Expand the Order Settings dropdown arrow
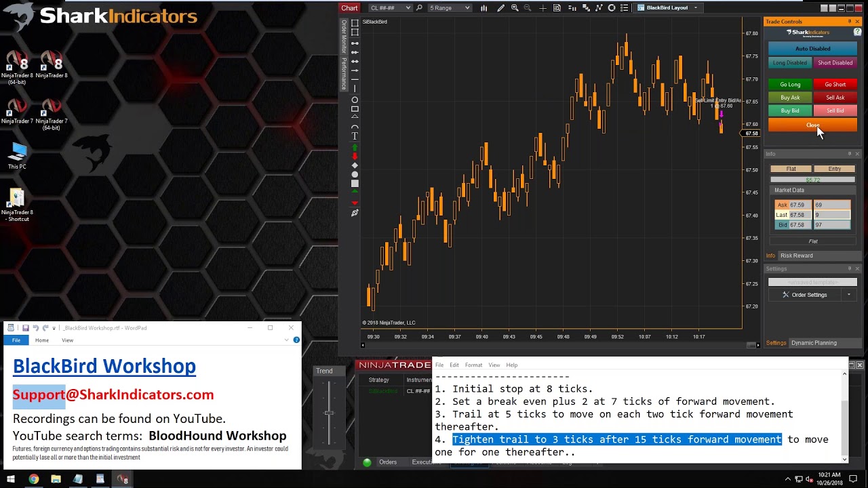 tap(848, 295)
